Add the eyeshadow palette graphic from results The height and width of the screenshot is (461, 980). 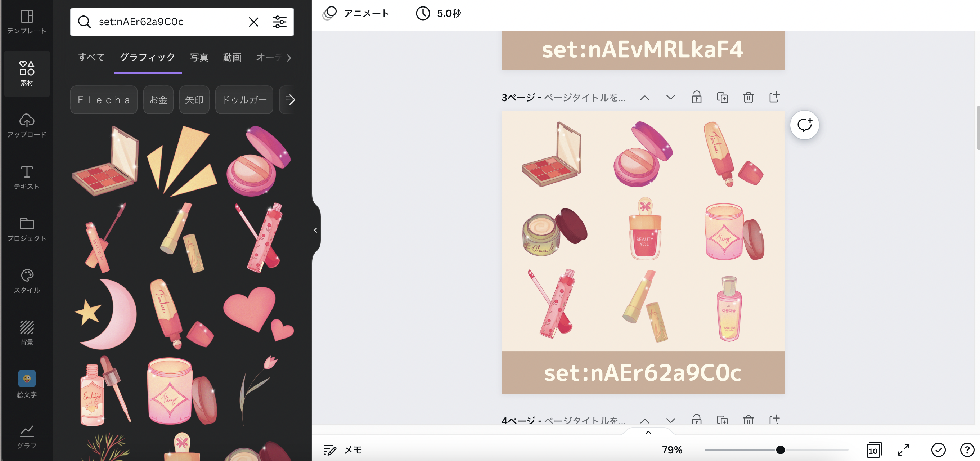click(105, 161)
